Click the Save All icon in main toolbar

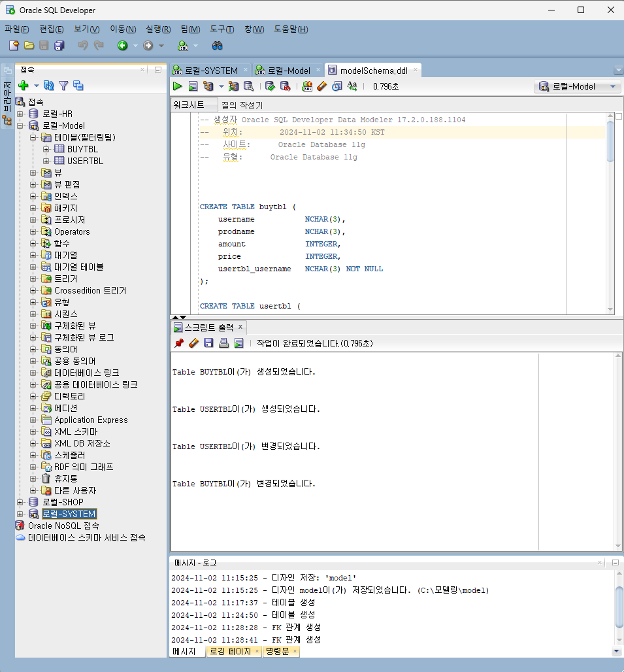[x=59, y=45]
